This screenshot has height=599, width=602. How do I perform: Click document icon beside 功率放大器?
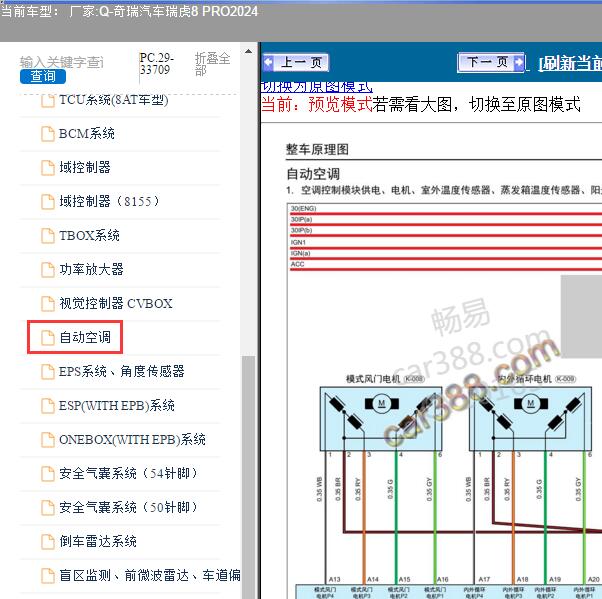(x=48, y=270)
